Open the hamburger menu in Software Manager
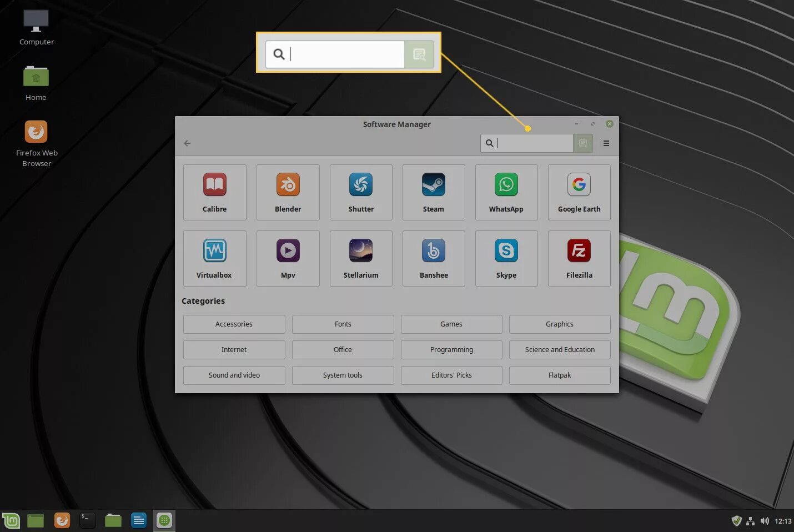This screenshot has height=532, width=794. [x=606, y=143]
